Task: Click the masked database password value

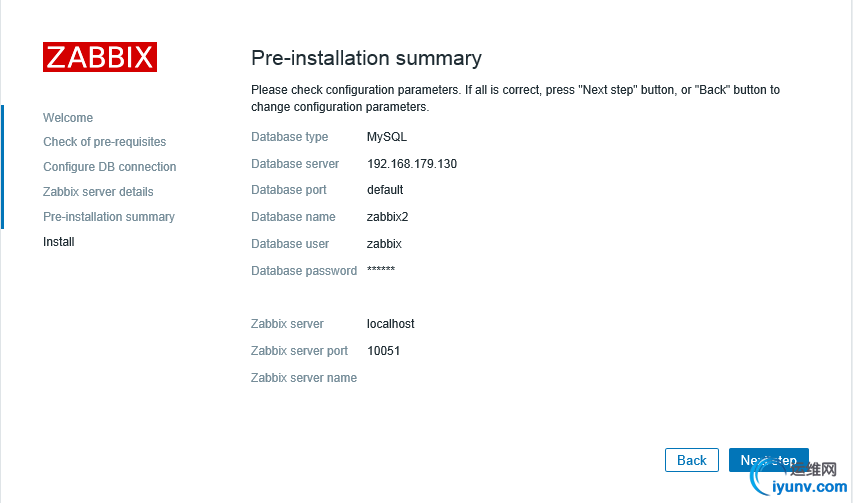Action: [381, 269]
